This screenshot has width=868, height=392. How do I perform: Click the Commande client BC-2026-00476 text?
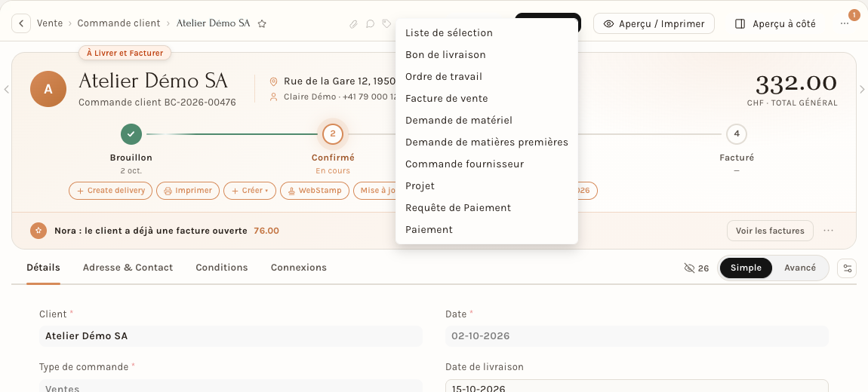pos(157,103)
